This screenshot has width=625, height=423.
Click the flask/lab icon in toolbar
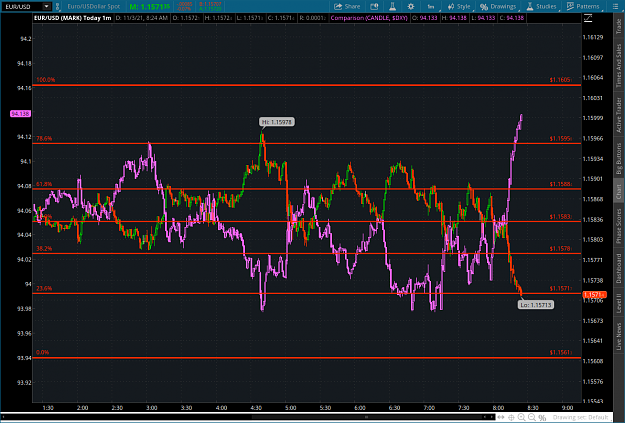click(x=392, y=6)
